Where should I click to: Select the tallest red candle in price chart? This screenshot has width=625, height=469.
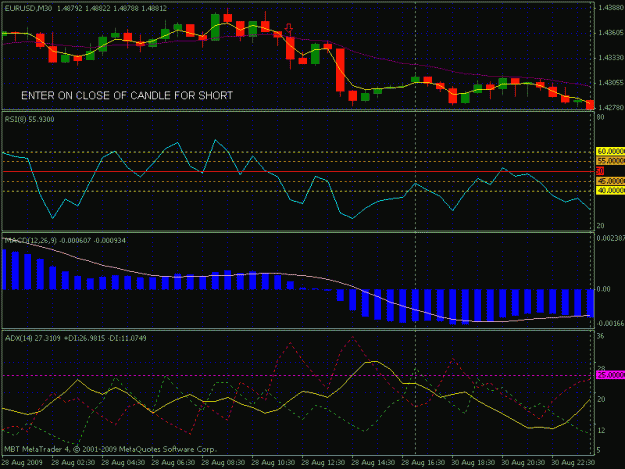(340, 71)
